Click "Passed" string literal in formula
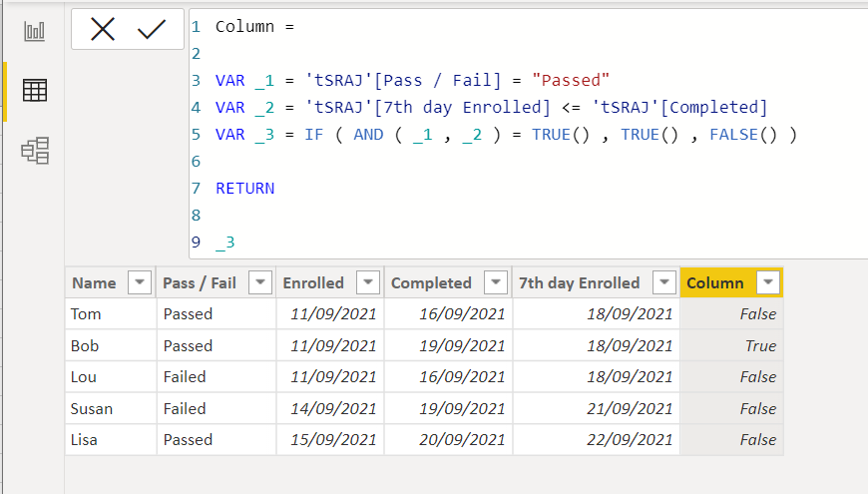The width and height of the screenshot is (868, 494). (x=570, y=80)
